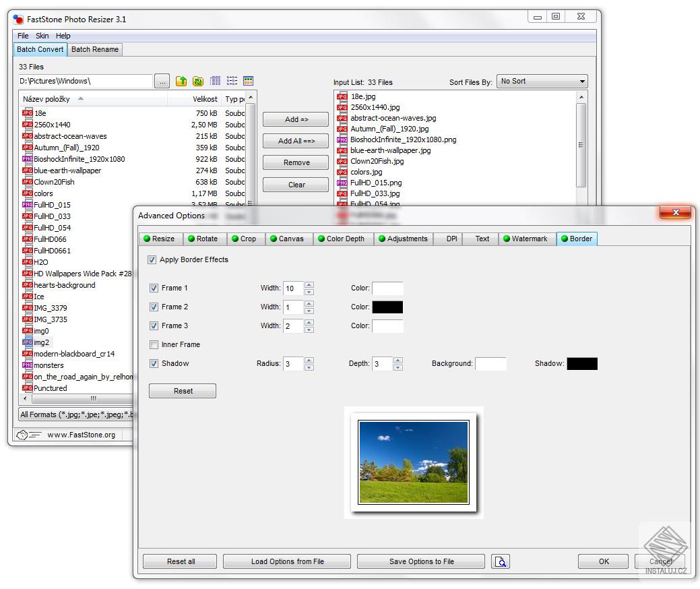Click Save Options to File button
This screenshot has height=589, width=700.
pyautogui.click(x=421, y=561)
